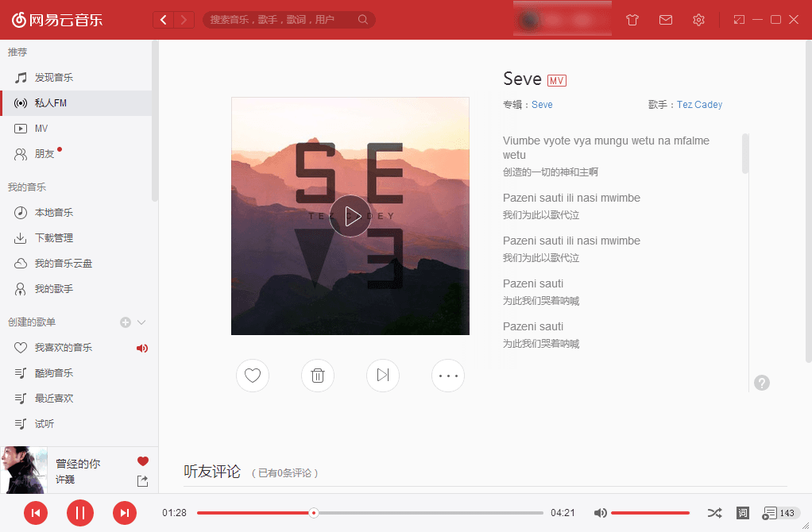Open more options three-dot button
The height and width of the screenshot is (532, 812).
click(448, 376)
